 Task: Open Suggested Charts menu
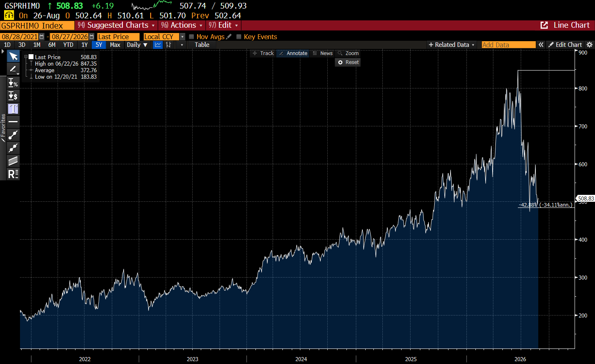click(x=116, y=25)
